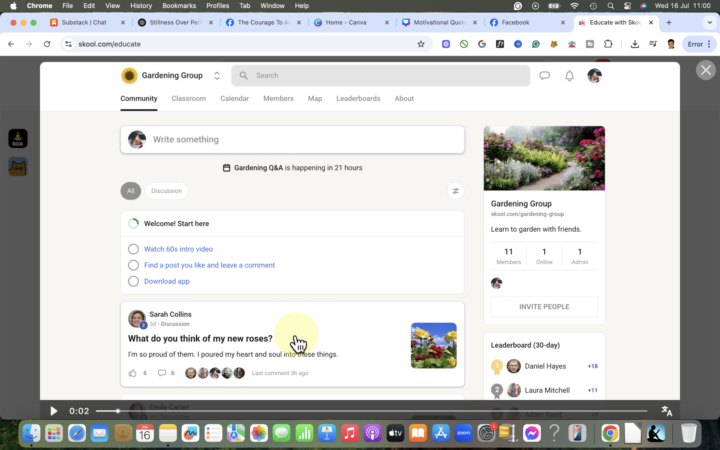
Task: Seek on the video progress bar
Action: point(371,411)
